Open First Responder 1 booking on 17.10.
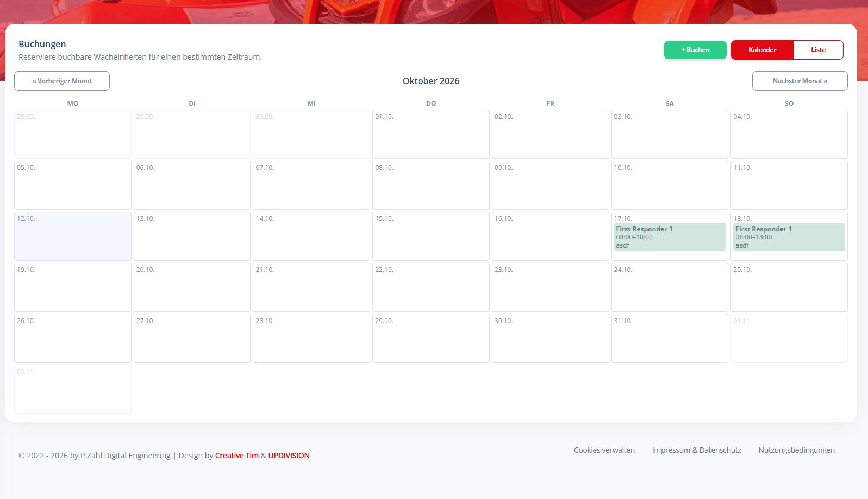Image resolution: width=868 pixels, height=499 pixels. point(670,237)
